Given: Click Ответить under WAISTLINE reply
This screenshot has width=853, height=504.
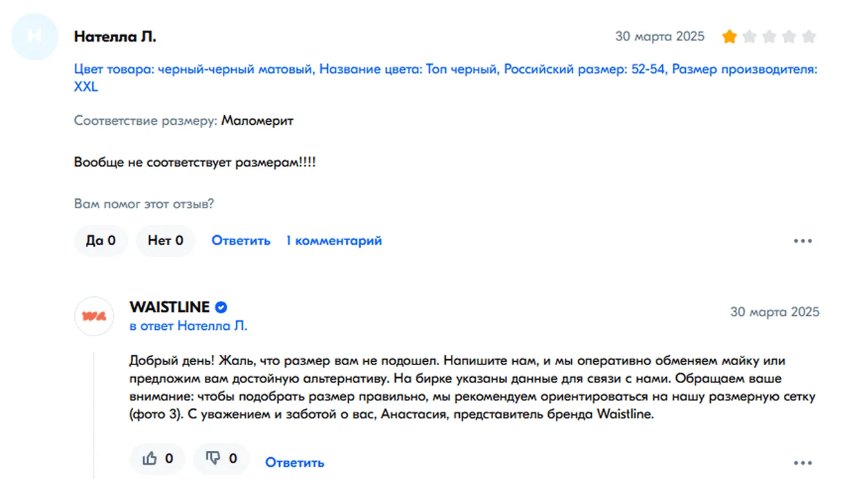Looking at the screenshot, I should coord(295,462).
